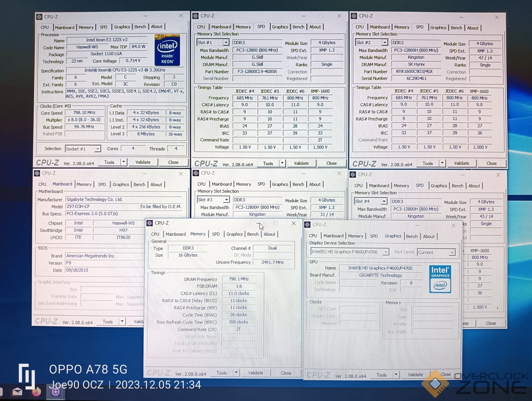This screenshot has width=532, height=401.
Task: Click the CPU-Z title icon in the Slot #4 window
Action: [353, 174]
